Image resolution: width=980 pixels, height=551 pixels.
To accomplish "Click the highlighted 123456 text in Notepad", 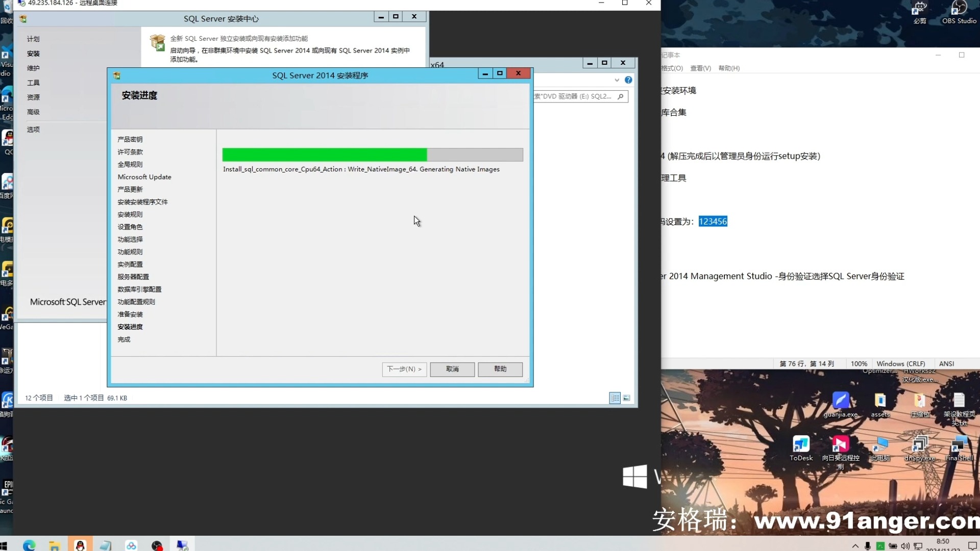I will (x=713, y=221).
